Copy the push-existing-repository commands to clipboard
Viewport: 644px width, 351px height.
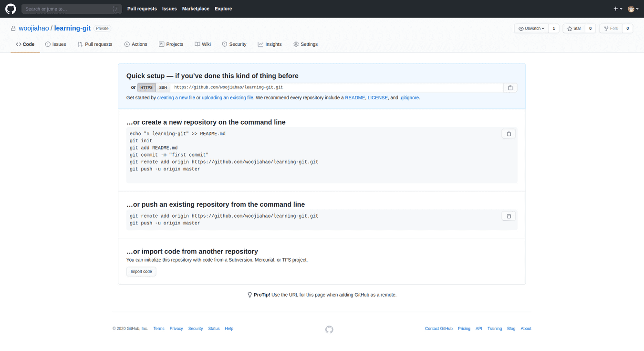click(x=509, y=216)
